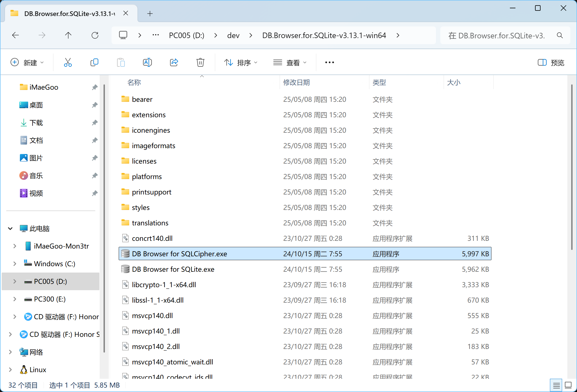Expand PC005 (D:) drive node
Image resolution: width=577 pixels, height=392 pixels.
tap(15, 281)
